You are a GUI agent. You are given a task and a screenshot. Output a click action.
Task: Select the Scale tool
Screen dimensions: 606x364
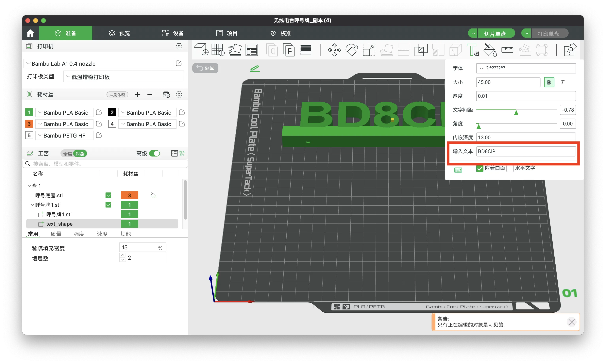pos(369,50)
